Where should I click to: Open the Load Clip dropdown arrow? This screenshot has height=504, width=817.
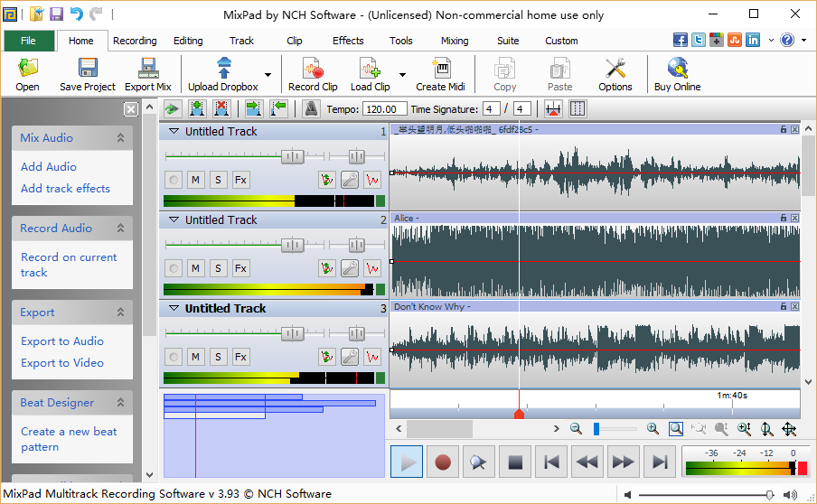coord(402,75)
